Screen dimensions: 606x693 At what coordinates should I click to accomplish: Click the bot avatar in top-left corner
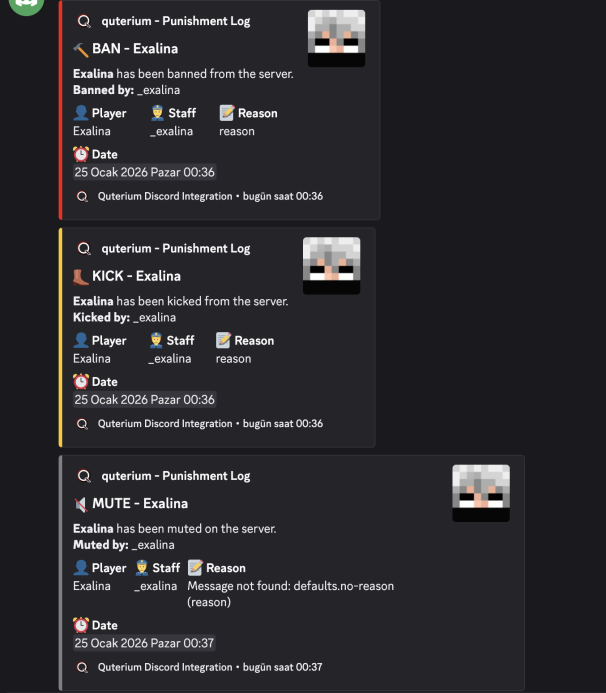click(x=28, y=5)
